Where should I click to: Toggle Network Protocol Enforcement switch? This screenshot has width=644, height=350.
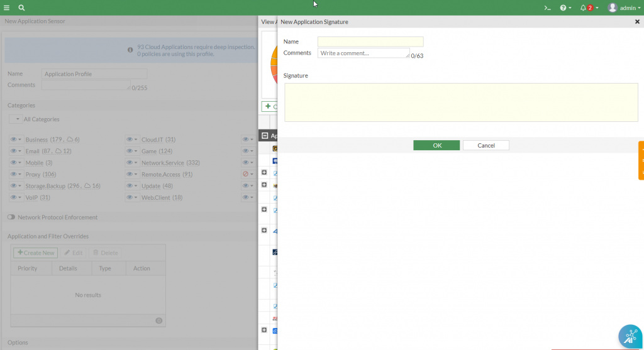pyautogui.click(x=11, y=217)
